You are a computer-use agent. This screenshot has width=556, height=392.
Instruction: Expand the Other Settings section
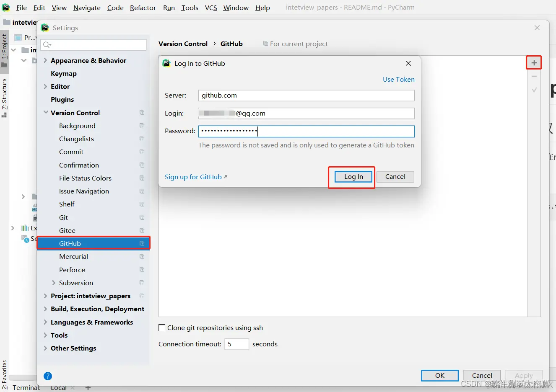click(x=45, y=348)
